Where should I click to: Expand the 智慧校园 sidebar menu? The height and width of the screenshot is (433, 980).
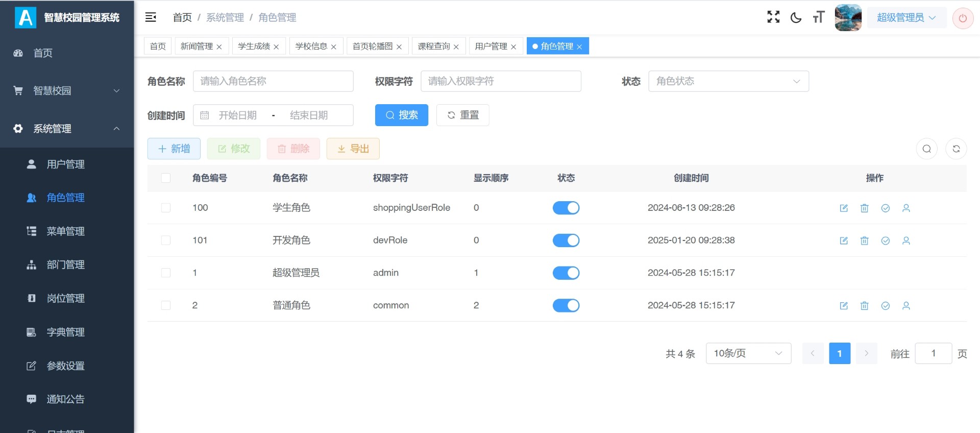(67, 91)
